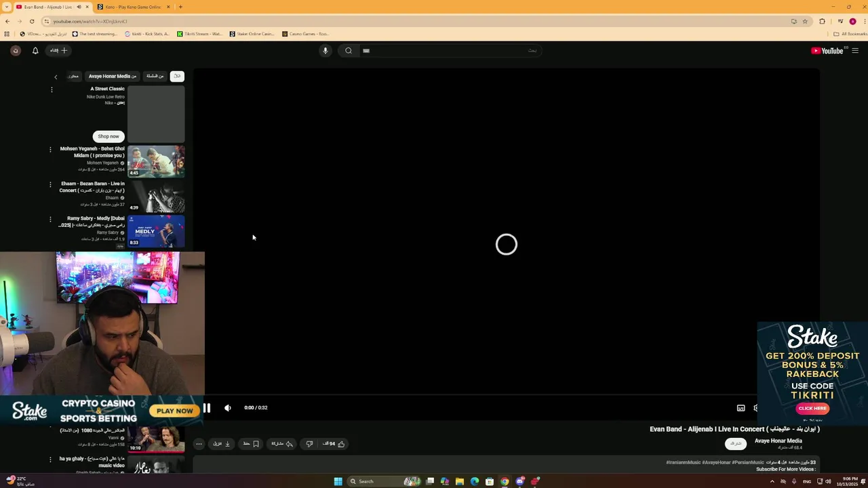The height and width of the screenshot is (488, 868).
Task: Mute the Evan Band tab audio icon
Action: pyautogui.click(x=79, y=7)
